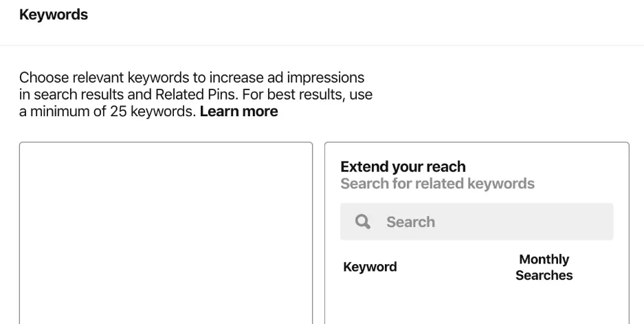
Task: Click the Search placeholder text
Action: (410, 222)
